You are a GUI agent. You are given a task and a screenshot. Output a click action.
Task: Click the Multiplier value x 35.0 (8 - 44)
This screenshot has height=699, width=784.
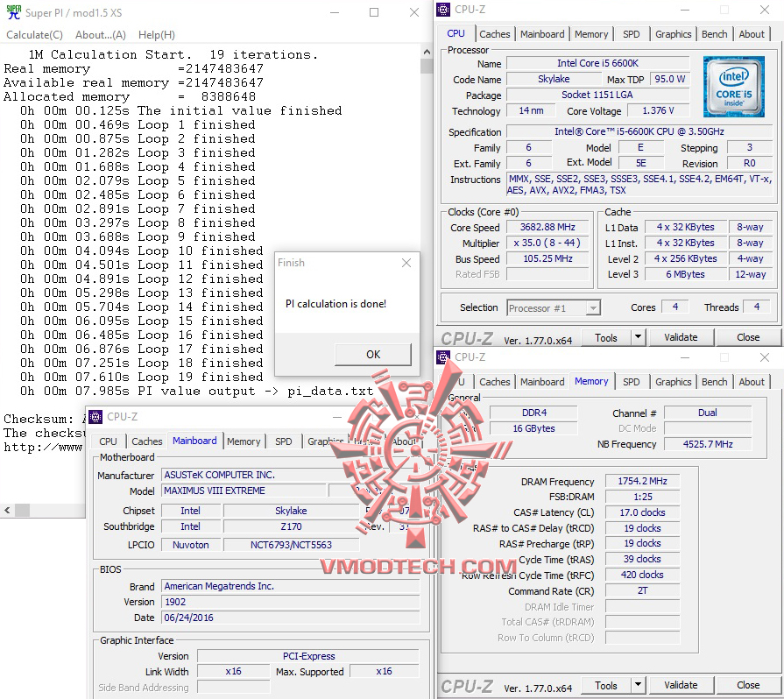(x=547, y=243)
